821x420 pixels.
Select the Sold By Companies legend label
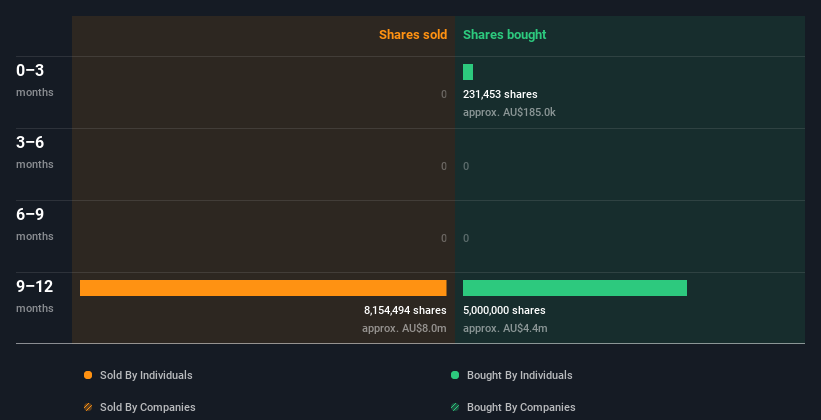(x=148, y=407)
